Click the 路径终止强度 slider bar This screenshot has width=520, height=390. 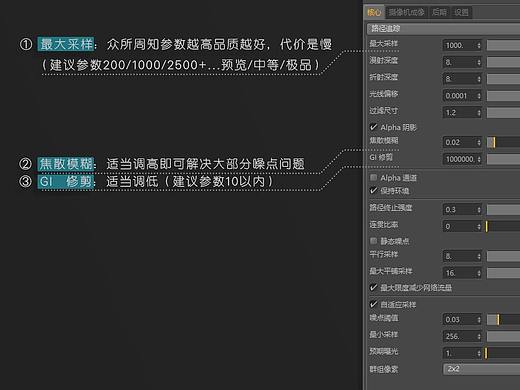pyautogui.click(x=503, y=210)
